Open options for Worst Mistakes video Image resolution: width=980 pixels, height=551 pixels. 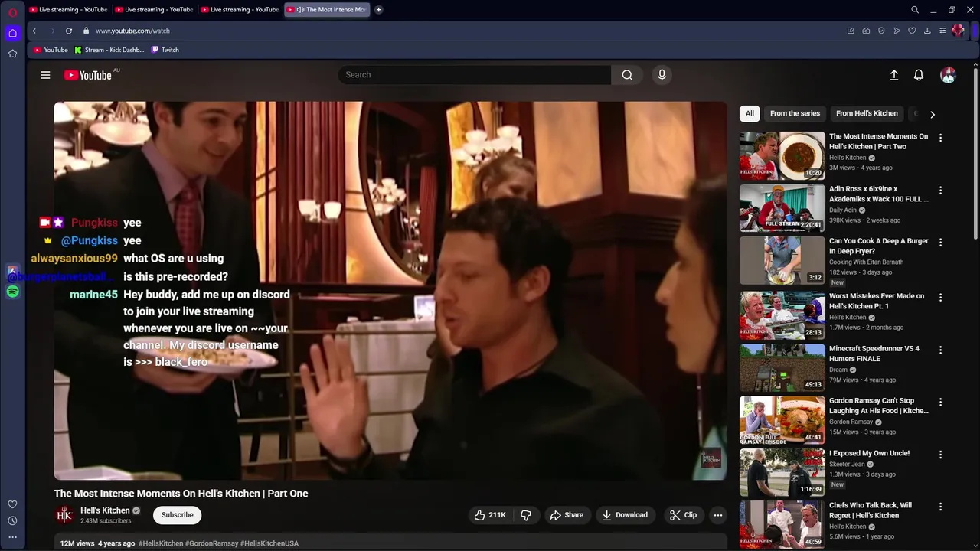coord(940,297)
